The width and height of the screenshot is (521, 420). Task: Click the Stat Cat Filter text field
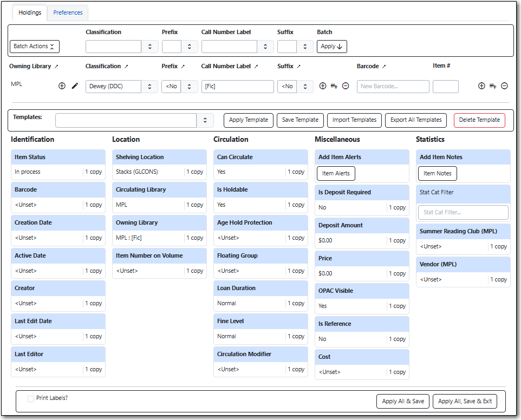(x=463, y=212)
